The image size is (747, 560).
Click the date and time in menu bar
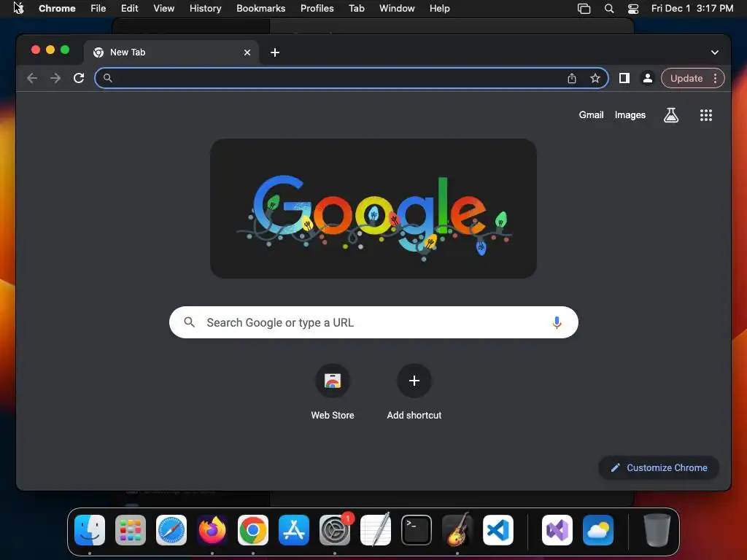pyautogui.click(x=692, y=9)
